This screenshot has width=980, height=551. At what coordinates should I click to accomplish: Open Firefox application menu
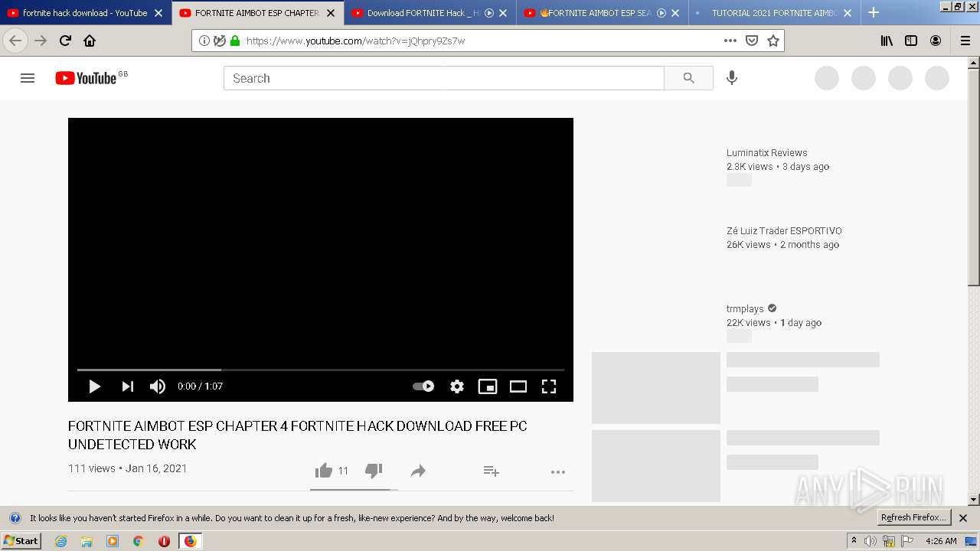[965, 41]
